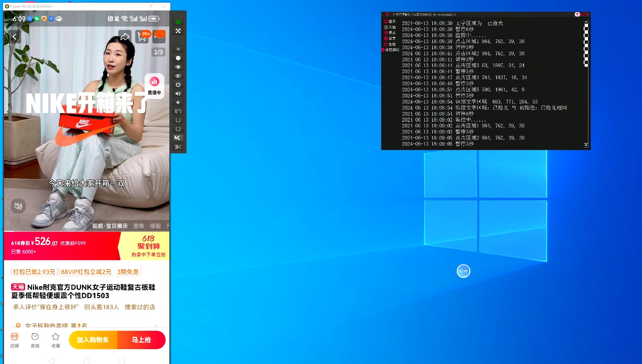642x364 pixels.
Task: Go back with the arrow on the product page
Action: point(15,37)
